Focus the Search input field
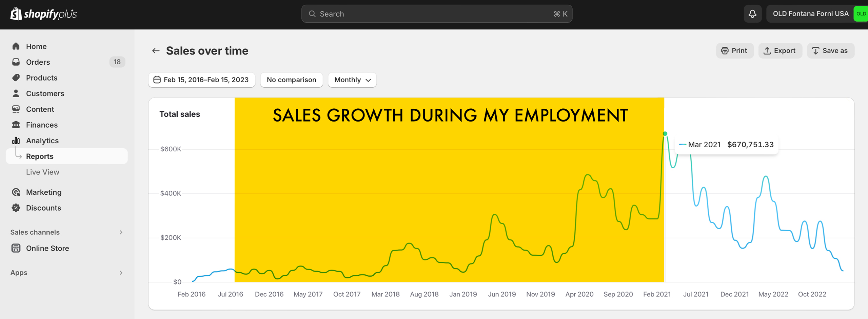Image resolution: width=868 pixels, height=319 pixels. [x=437, y=14]
